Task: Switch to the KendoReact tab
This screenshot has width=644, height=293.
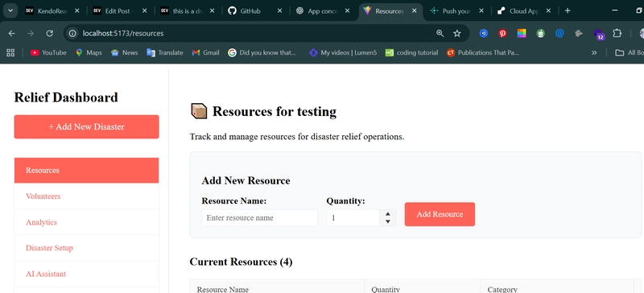Action: coord(52,11)
